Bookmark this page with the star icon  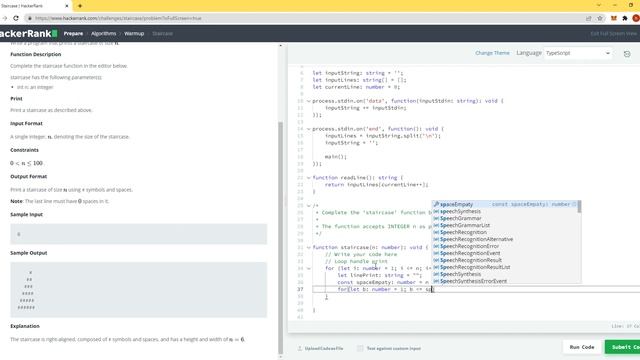tap(600, 18)
